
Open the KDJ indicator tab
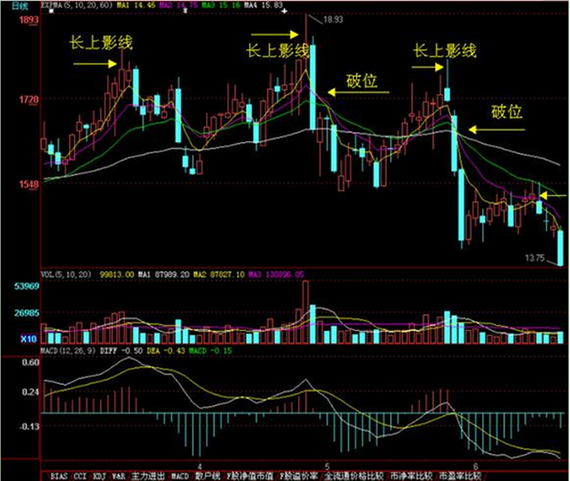coord(99,476)
